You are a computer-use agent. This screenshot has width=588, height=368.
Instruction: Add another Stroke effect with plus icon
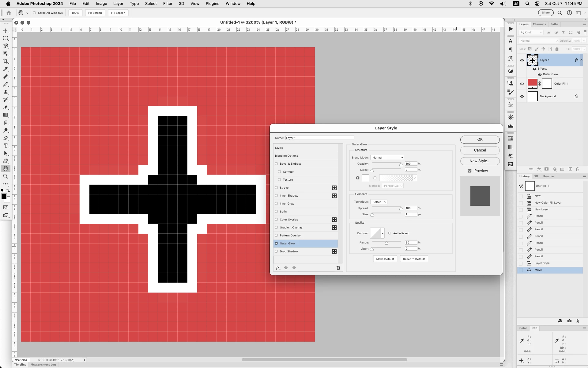tap(334, 188)
